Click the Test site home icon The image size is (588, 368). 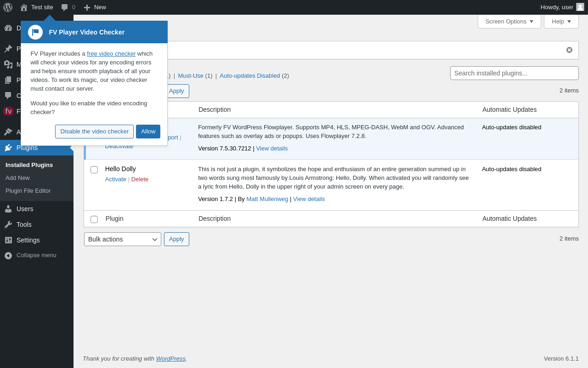pyautogui.click(x=24, y=7)
